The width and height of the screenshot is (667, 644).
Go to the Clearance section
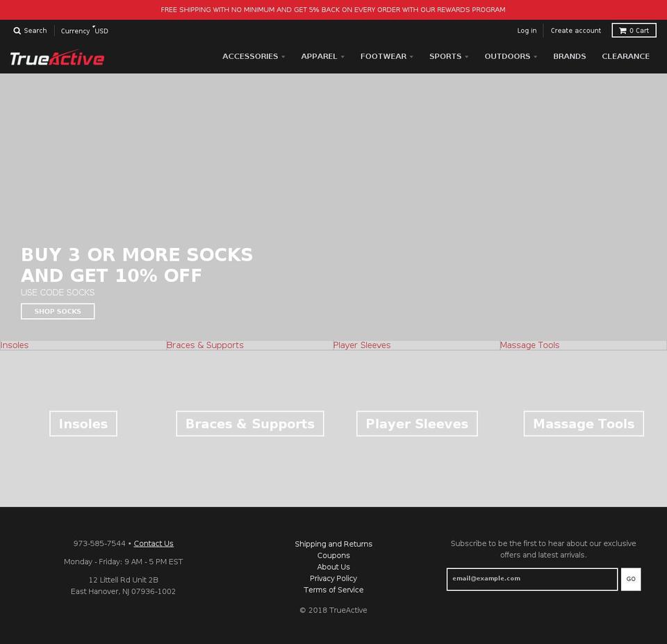click(625, 56)
